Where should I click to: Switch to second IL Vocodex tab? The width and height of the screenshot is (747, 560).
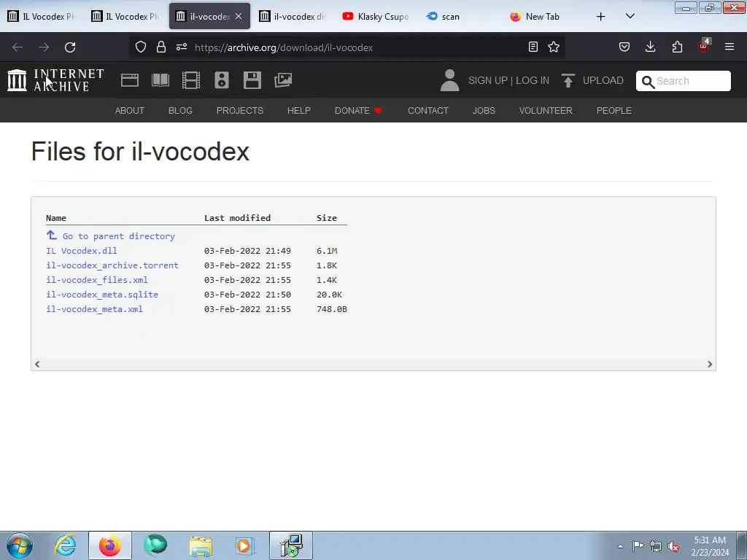126,17
